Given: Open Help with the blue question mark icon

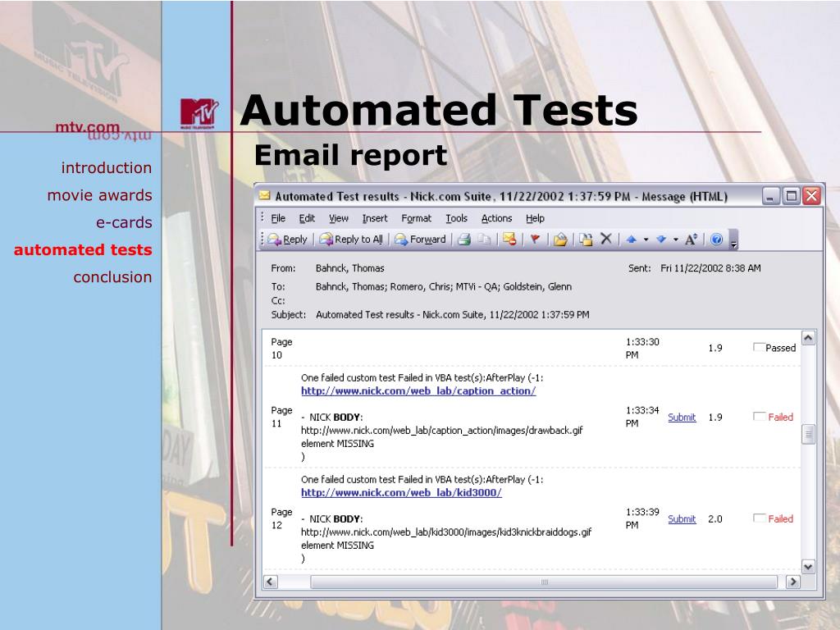Looking at the screenshot, I should tap(716, 240).
